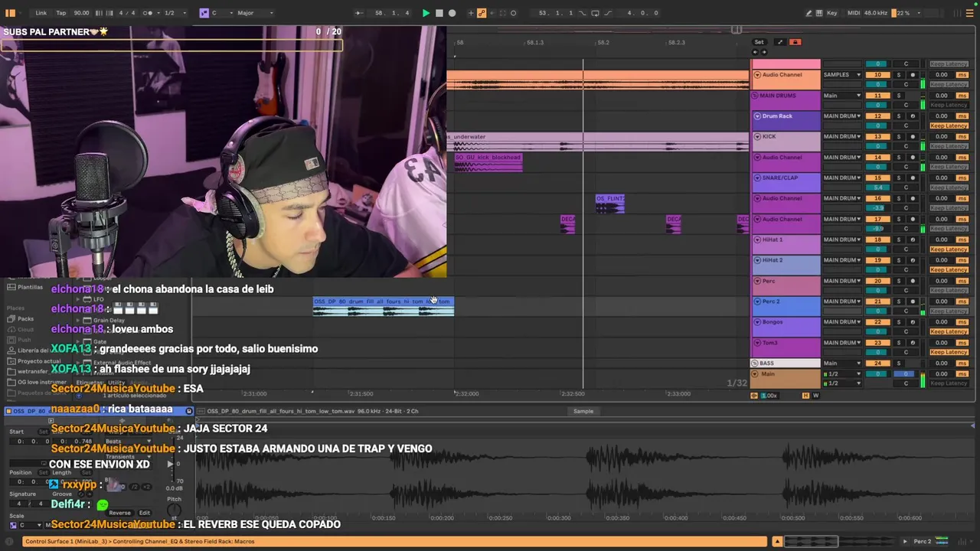The height and width of the screenshot is (551, 980).
Task: Click the Set locator button
Action: coord(759,42)
